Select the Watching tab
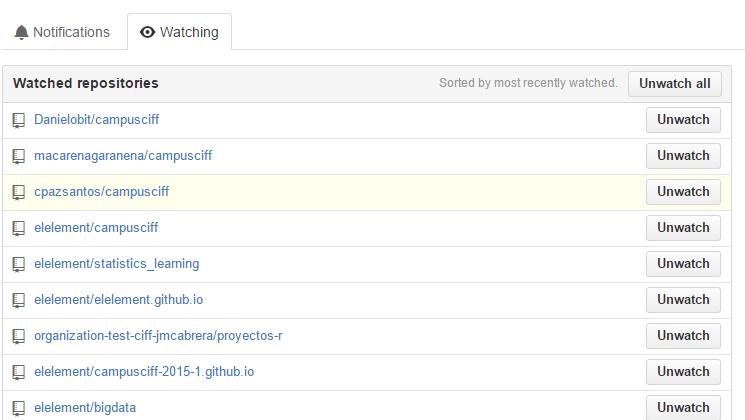 click(x=180, y=32)
